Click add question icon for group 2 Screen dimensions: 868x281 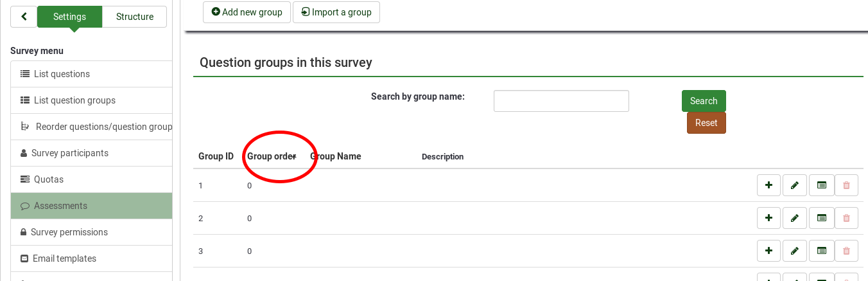point(768,218)
